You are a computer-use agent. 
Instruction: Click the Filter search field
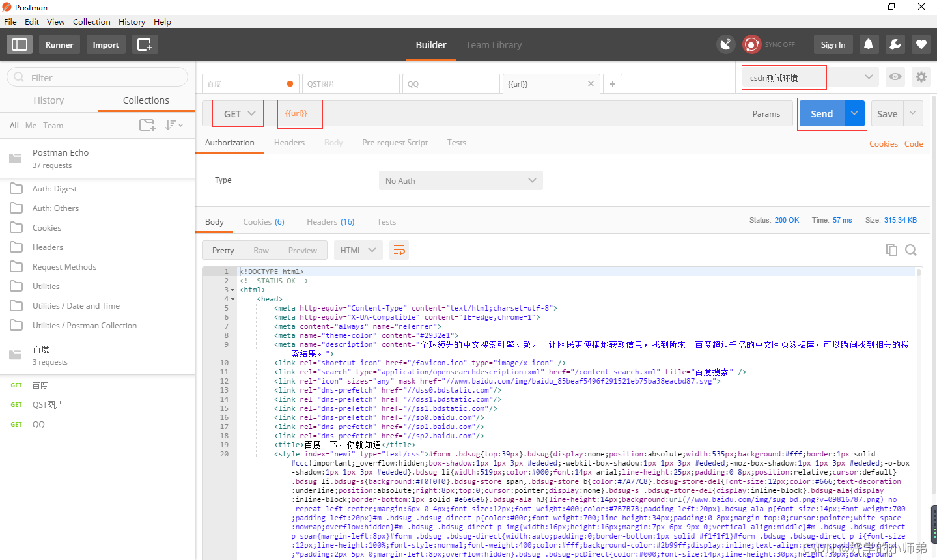[98, 77]
